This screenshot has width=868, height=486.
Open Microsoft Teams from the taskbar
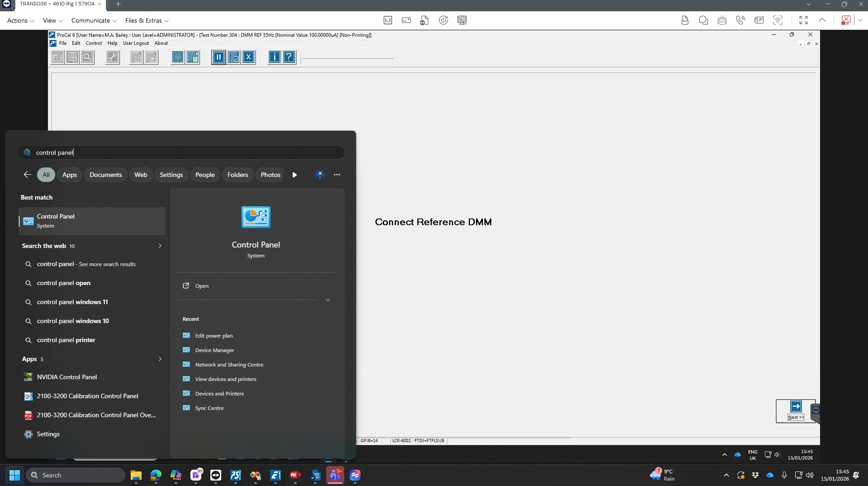[335, 475]
